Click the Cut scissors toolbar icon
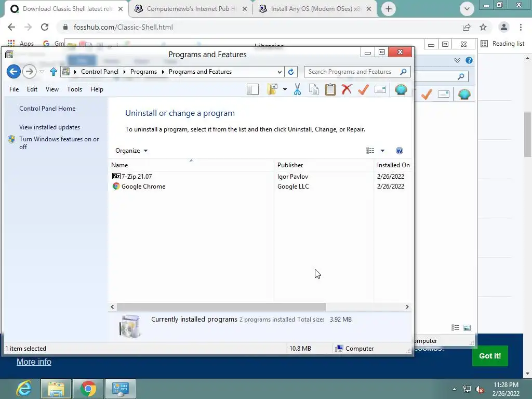Viewport: 532px width, 399px height. point(297,89)
